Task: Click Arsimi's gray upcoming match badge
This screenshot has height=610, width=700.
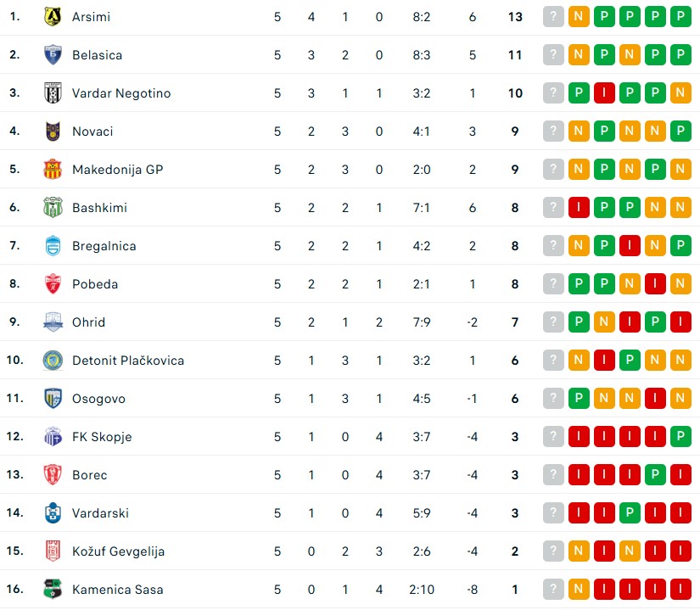Action: tap(553, 17)
